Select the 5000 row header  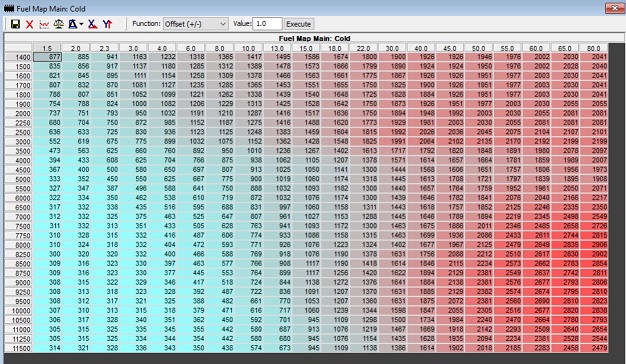19,179
